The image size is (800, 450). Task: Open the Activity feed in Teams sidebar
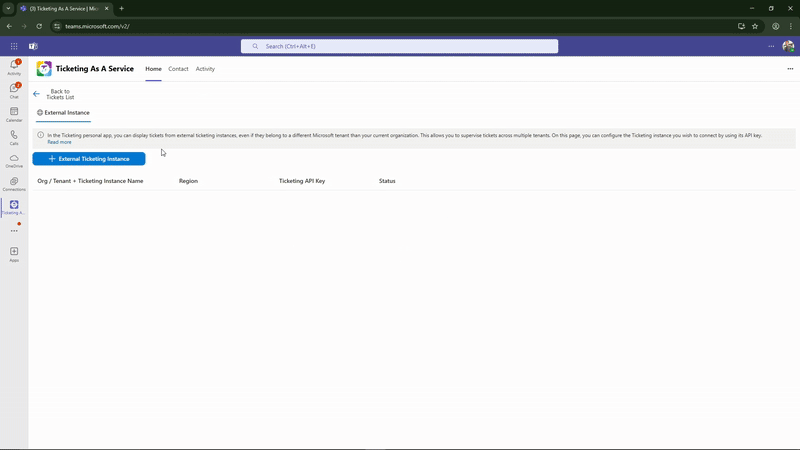pyautogui.click(x=14, y=67)
